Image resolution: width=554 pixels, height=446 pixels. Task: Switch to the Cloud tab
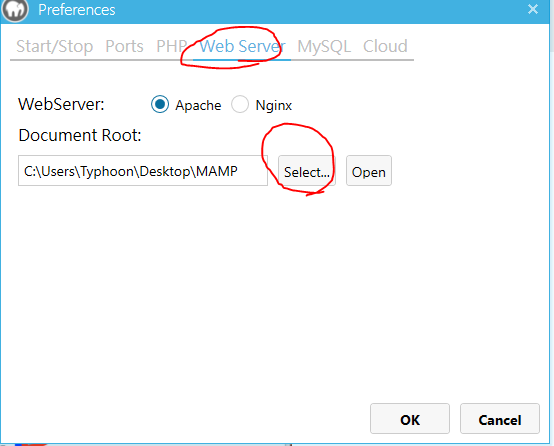click(x=385, y=46)
